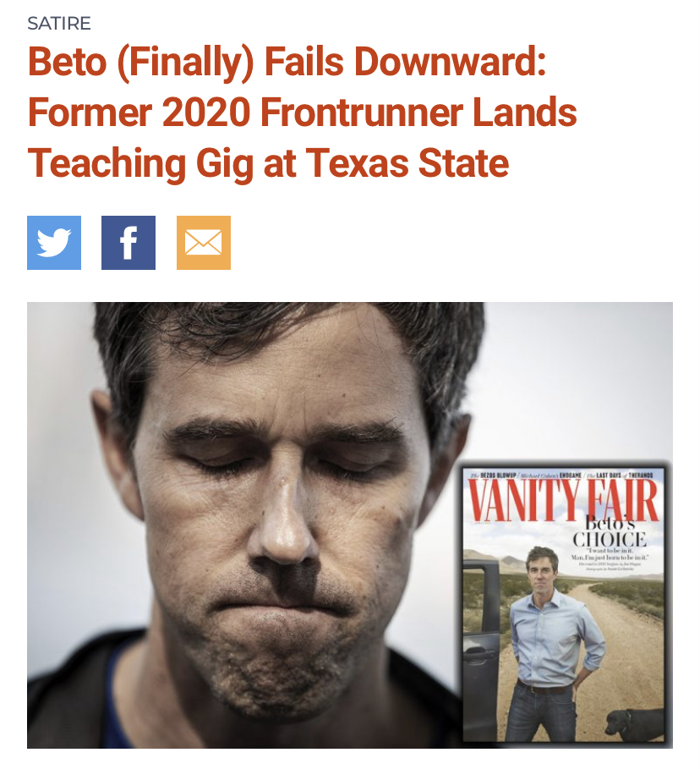Image resolution: width=700 pixels, height=769 pixels.
Task: Click the "Bezos Blowup" cover line
Action: click(x=492, y=475)
